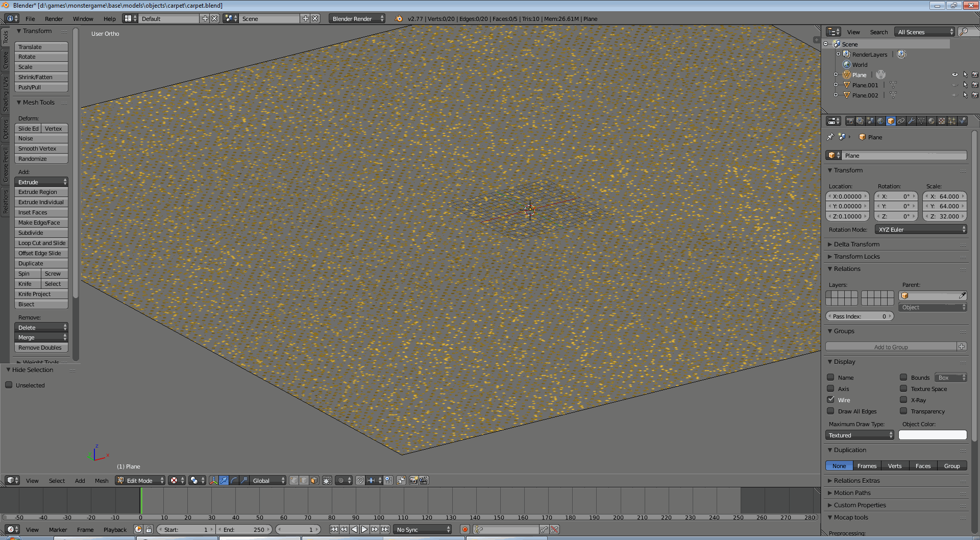Open the Render camera properties tab
This screenshot has height=540, width=980.
850,121
